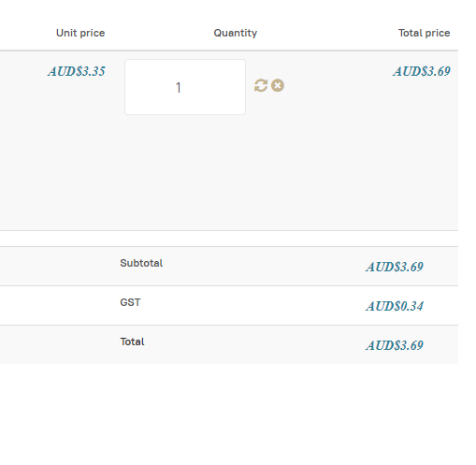Click empty space left of Subtotal label
The width and height of the screenshot is (476, 465).
click(59, 267)
